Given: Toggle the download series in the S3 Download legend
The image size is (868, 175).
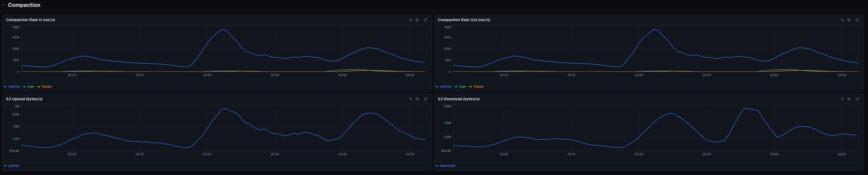Looking at the screenshot, I should [447, 166].
